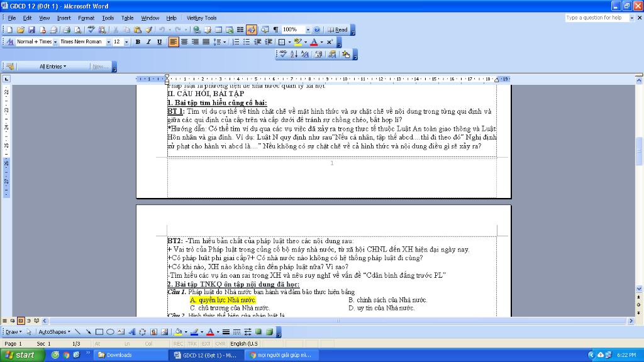Save the document with floppy icon
This screenshot has width=644, height=362.
(x=31, y=30)
